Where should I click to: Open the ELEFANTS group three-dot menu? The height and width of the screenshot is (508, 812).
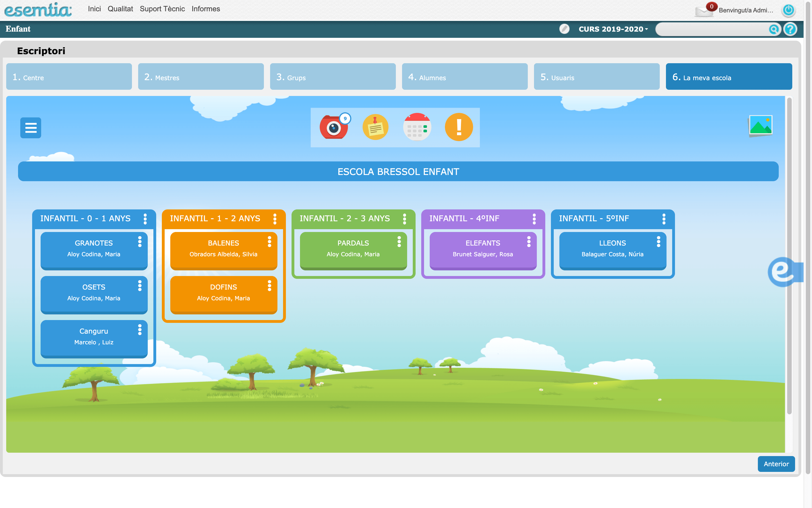point(529,242)
